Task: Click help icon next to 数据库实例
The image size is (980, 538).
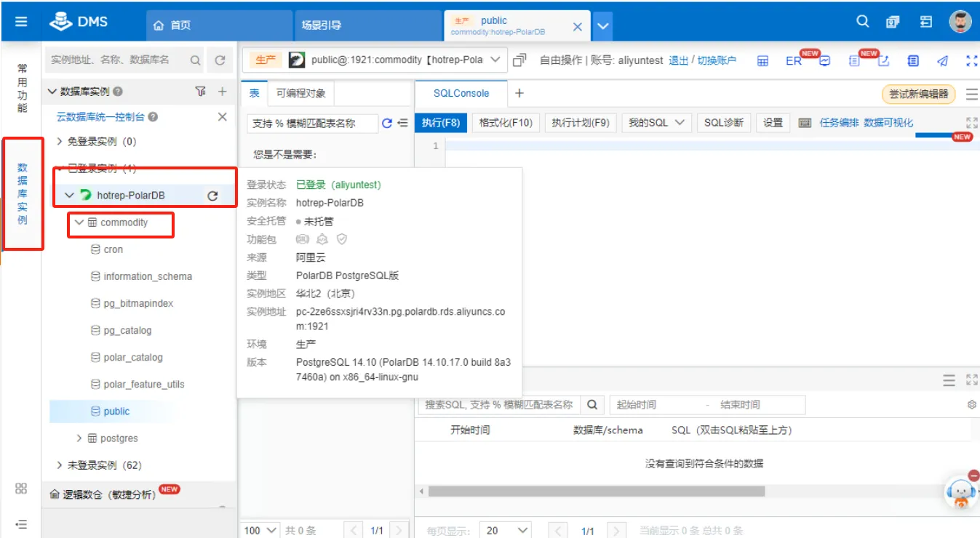Action: pos(118,92)
